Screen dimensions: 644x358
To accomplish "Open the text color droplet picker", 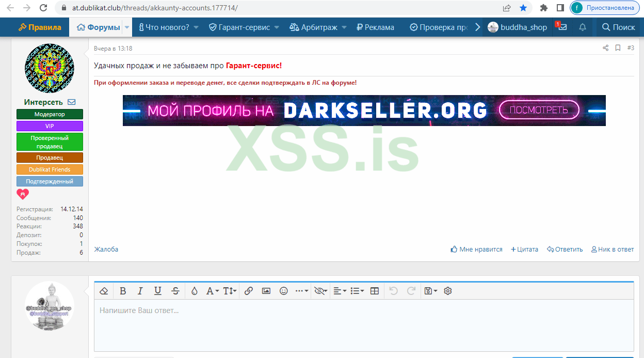I will pyautogui.click(x=194, y=291).
